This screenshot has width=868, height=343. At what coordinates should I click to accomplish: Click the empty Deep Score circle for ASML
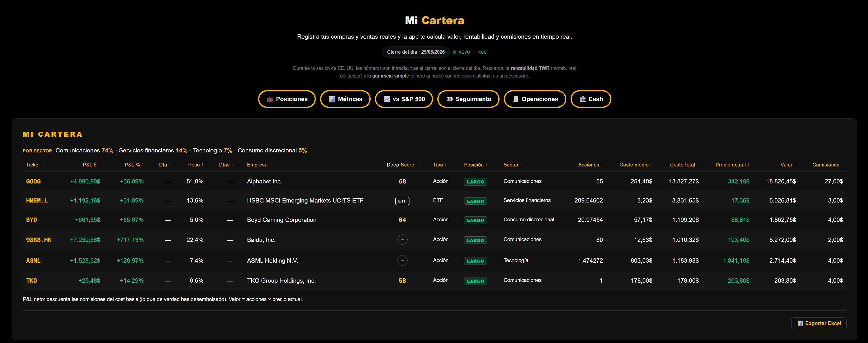pyautogui.click(x=402, y=261)
